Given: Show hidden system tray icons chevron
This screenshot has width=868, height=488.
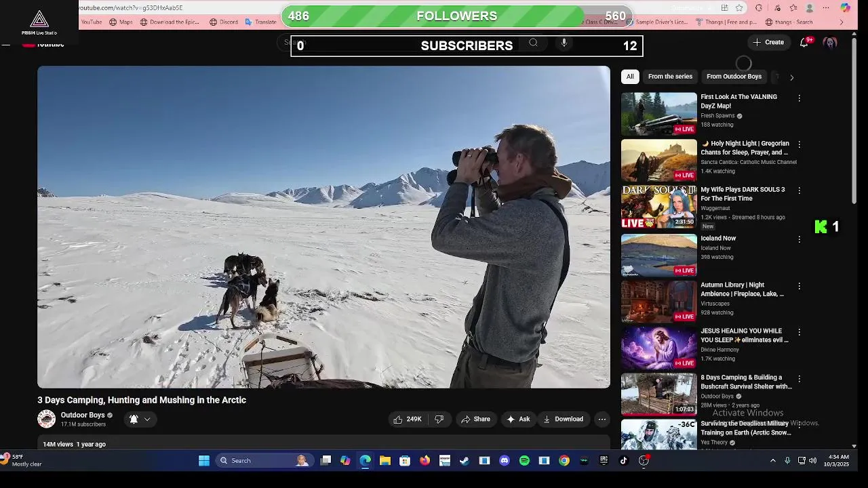Looking at the screenshot, I should 772,461.
